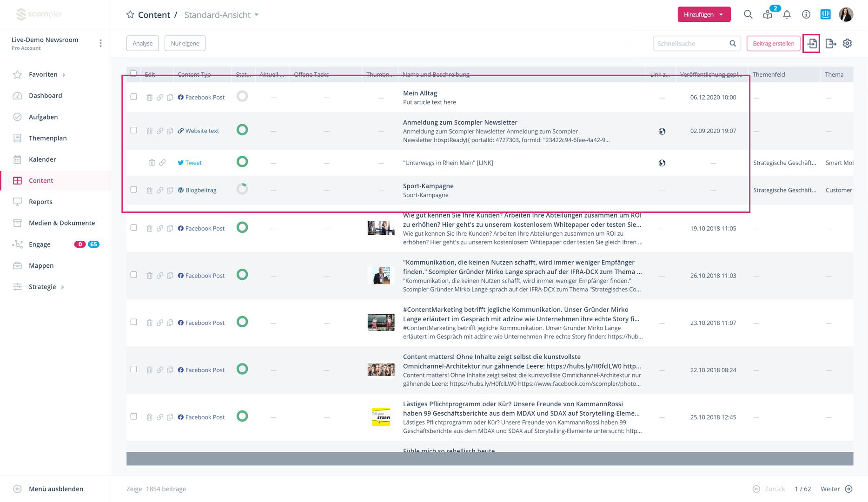Open Medien & Dokumente in sidebar
Screen dimensions: 868x502
61,223
